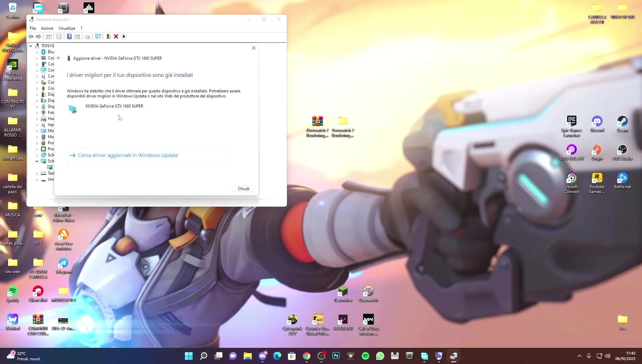The image size is (642, 364).
Task: Show hidden tray icons chevron
Action: coord(579,356)
